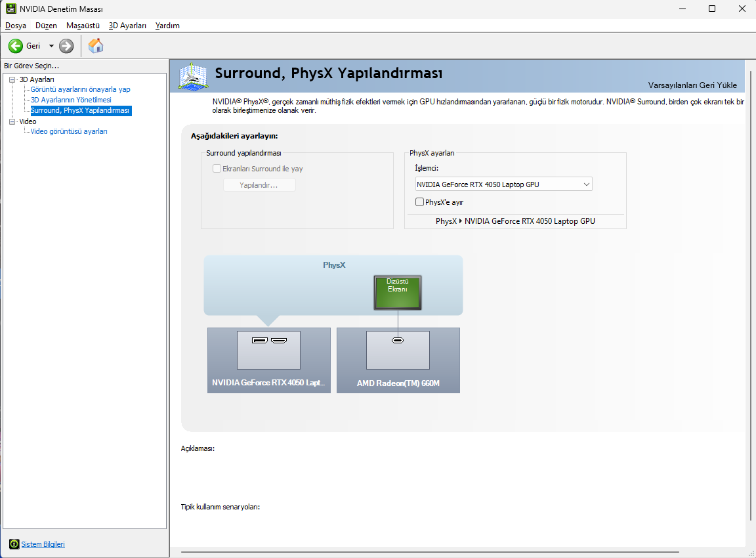Click the first port on NVIDIA GPU

tap(259, 341)
